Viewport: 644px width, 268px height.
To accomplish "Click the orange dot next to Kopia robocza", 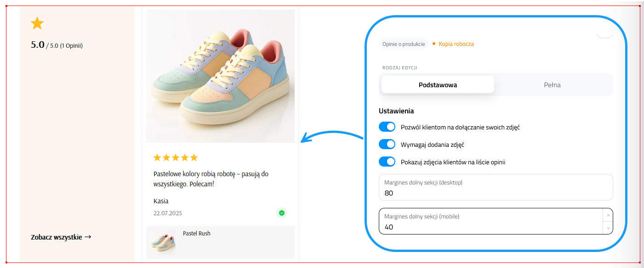I will [433, 44].
